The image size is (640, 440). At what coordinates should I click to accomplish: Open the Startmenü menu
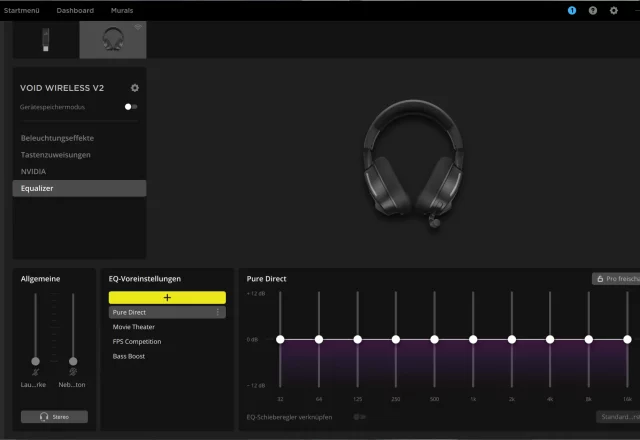[22, 10]
